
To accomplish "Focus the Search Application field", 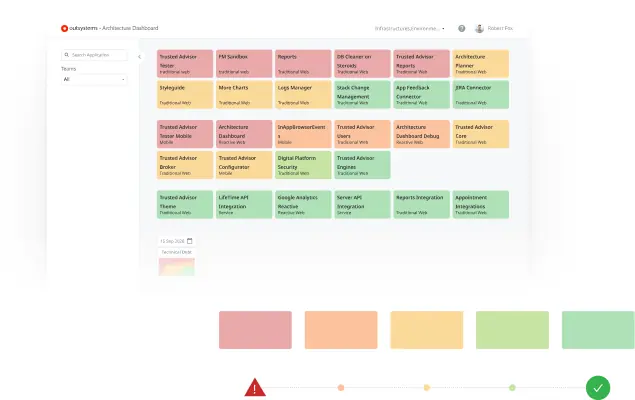I will (94, 55).
